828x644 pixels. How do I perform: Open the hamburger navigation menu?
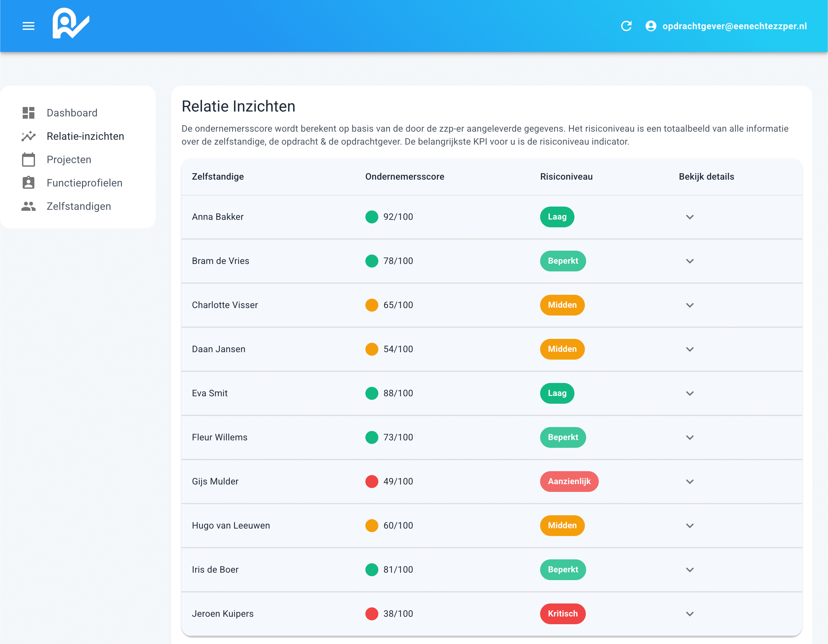point(29,26)
